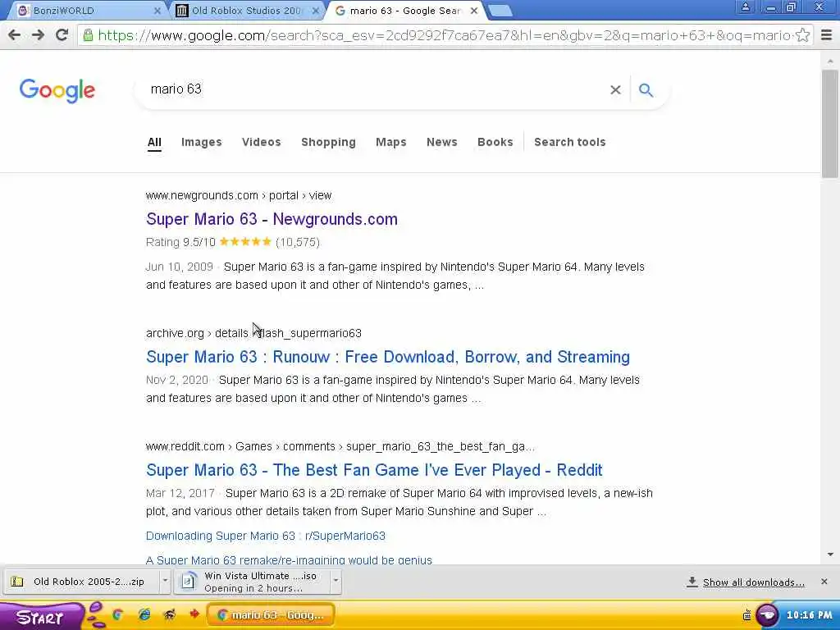Click the newgrounds.com breadcrumb URL text
The image size is (840, 630).
239,195
